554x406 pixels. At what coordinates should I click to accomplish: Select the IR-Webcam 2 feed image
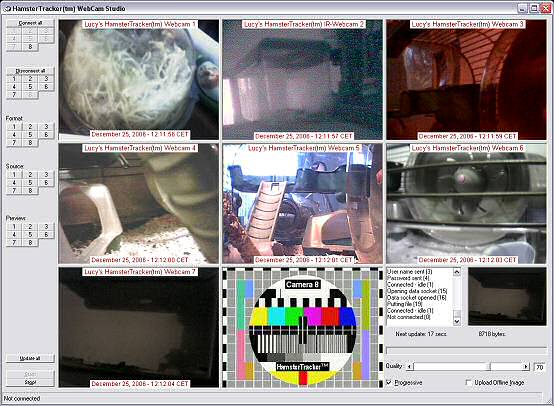click(x=302, y=80)
